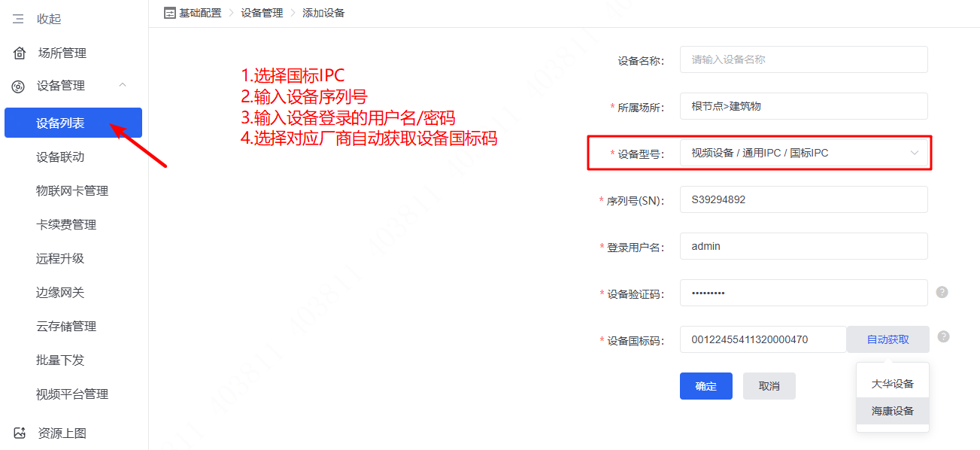Screen dimensions: 980x450
Task: Open the 所属场所 selector field
Action: tap(803, 106)
